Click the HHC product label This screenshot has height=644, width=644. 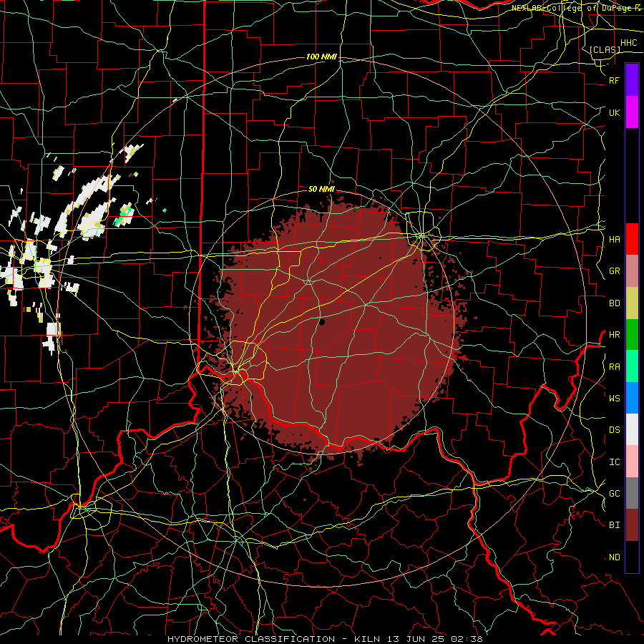coord(628,43)
